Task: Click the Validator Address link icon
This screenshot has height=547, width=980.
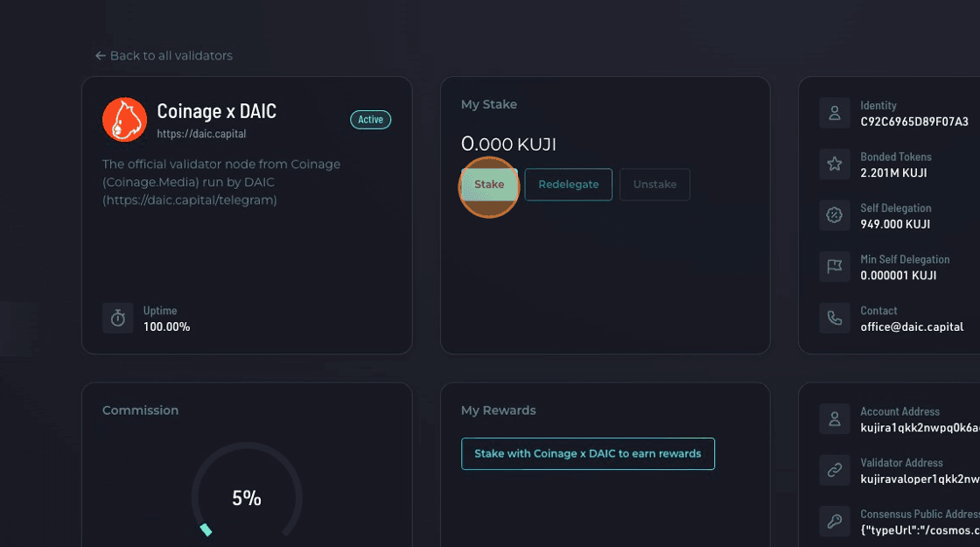Action: (x=835, y=470)
